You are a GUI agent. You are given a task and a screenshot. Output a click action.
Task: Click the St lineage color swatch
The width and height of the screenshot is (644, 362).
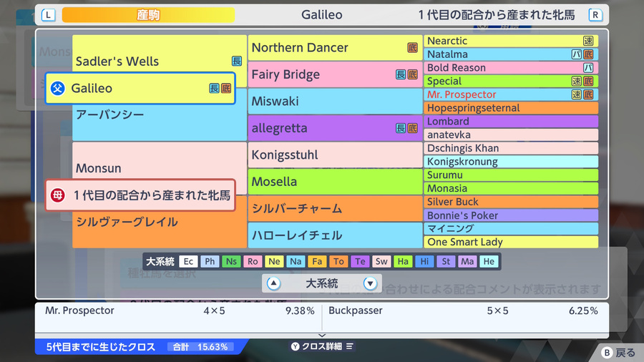[x=446, y=261]
